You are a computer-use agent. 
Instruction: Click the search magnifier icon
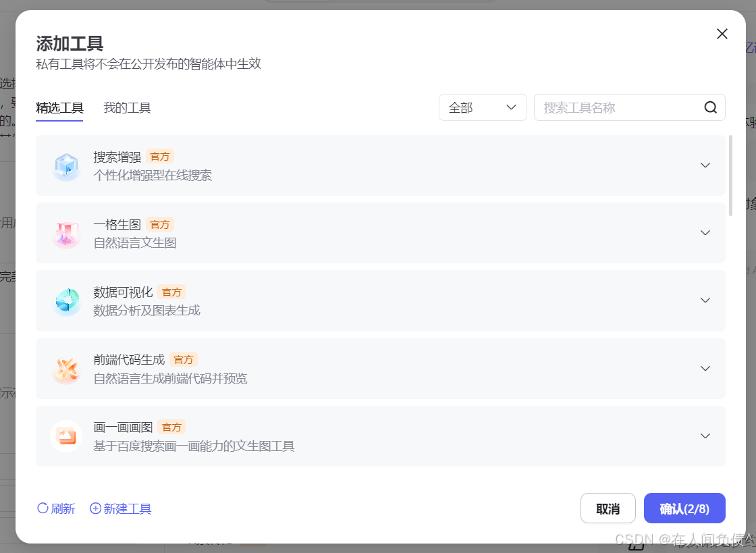(710, 107)
